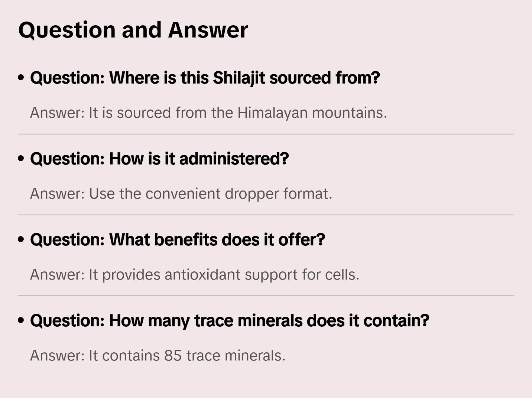Expand the question about where Shilajit is sourced
This screenshot has height=398, width=532.
coord(205,78)
